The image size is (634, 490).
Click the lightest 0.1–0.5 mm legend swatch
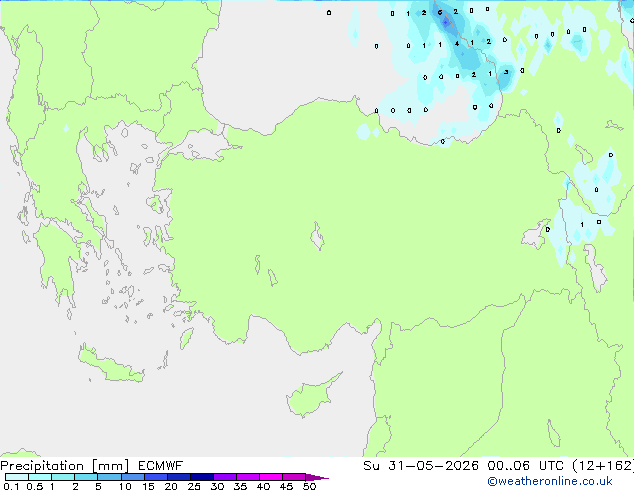tap(17, 477)
